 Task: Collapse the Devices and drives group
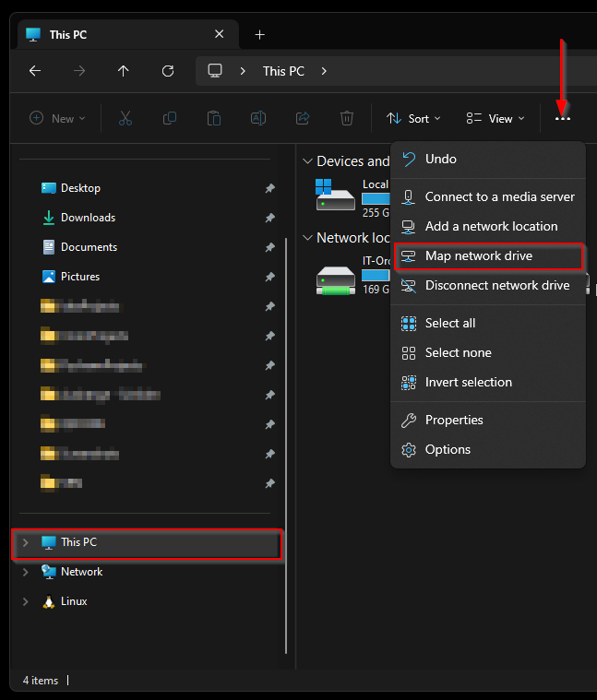click(307, 161)
